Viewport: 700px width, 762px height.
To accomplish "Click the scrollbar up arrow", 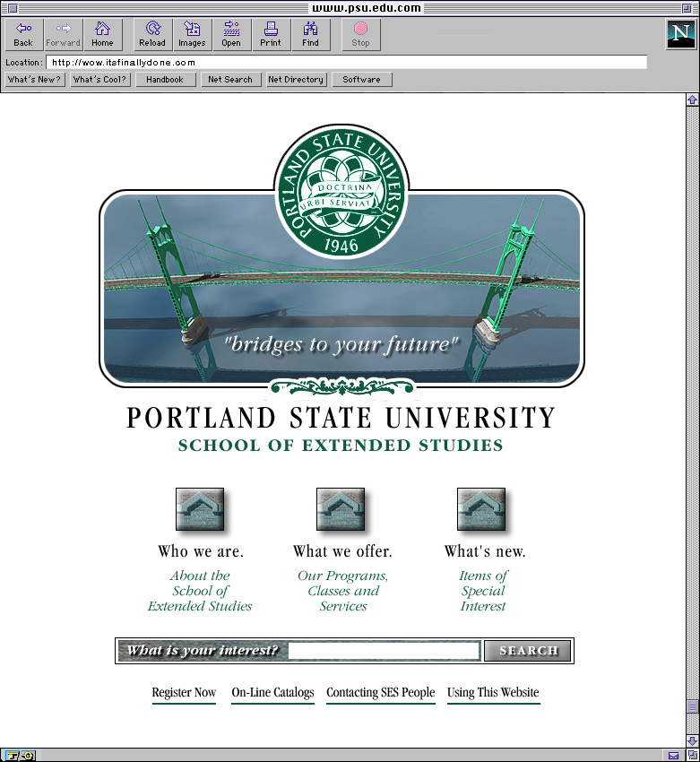I will (693, 100).
